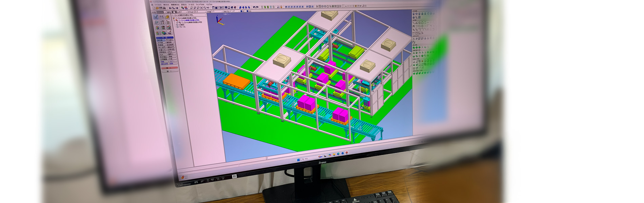
Task: Click the joystick icon in left palette
Action: pos(169,32)
